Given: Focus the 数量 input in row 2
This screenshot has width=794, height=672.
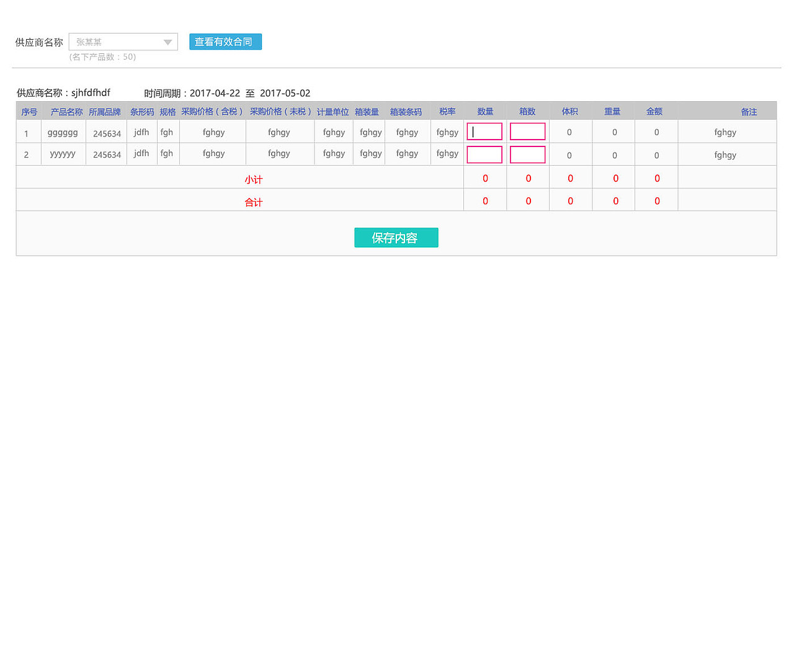Looking at the screenshot, I should (x=484, y=155).
